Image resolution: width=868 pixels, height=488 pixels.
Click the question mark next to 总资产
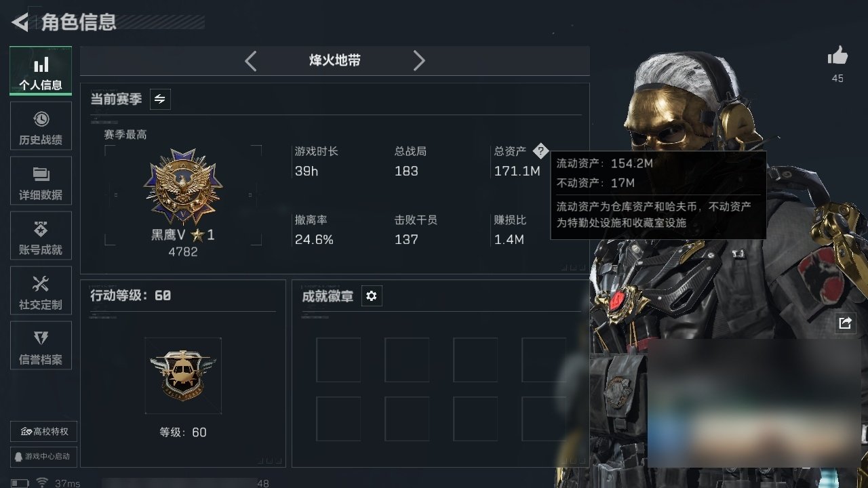(540, 150)
